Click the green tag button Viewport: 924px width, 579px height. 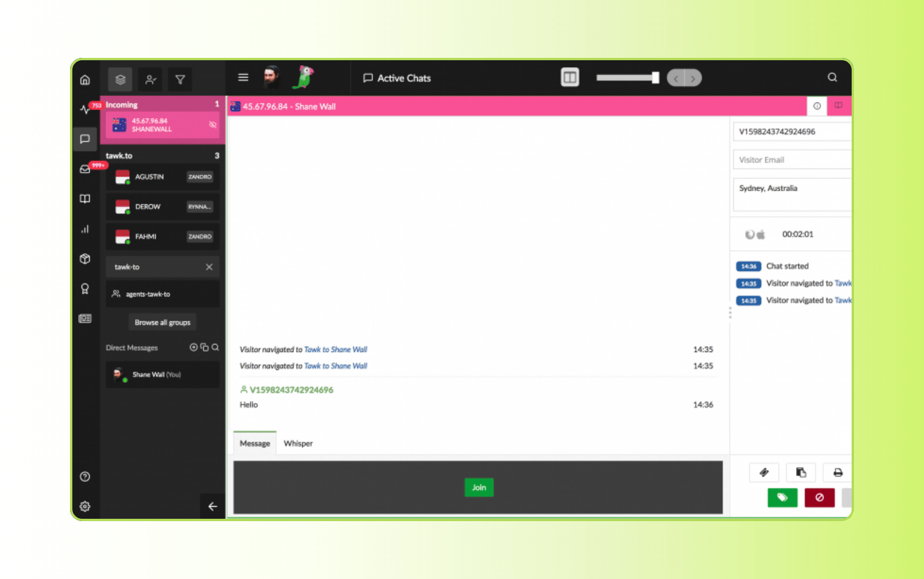tap(783, 497)
